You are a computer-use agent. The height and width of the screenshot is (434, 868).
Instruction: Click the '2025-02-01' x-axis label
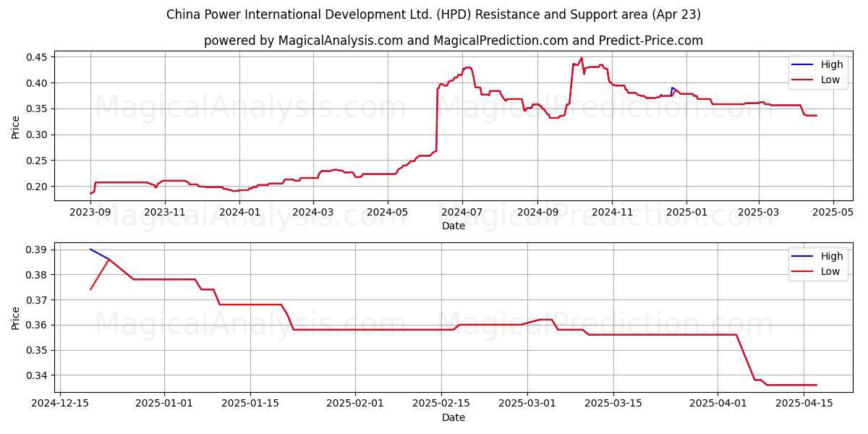[356, 404]
